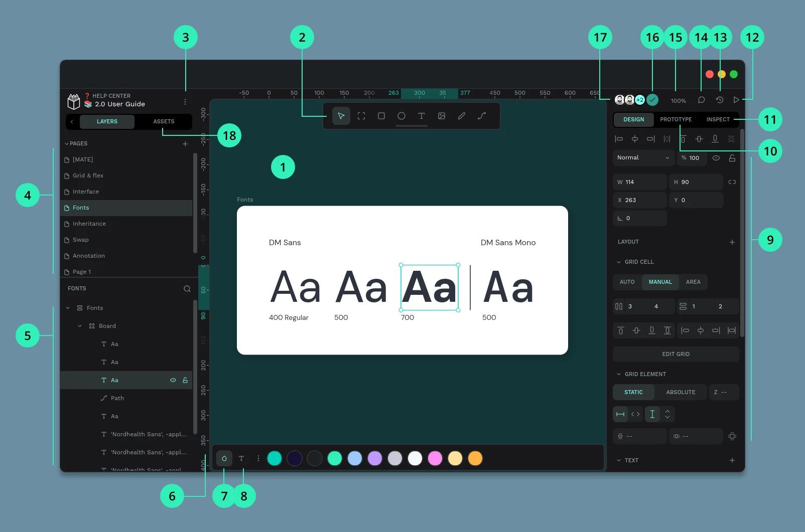The height and width of the screenshot is (532, 805).
Task: Select the Ellipse tool
Action: tap(401, 116)
